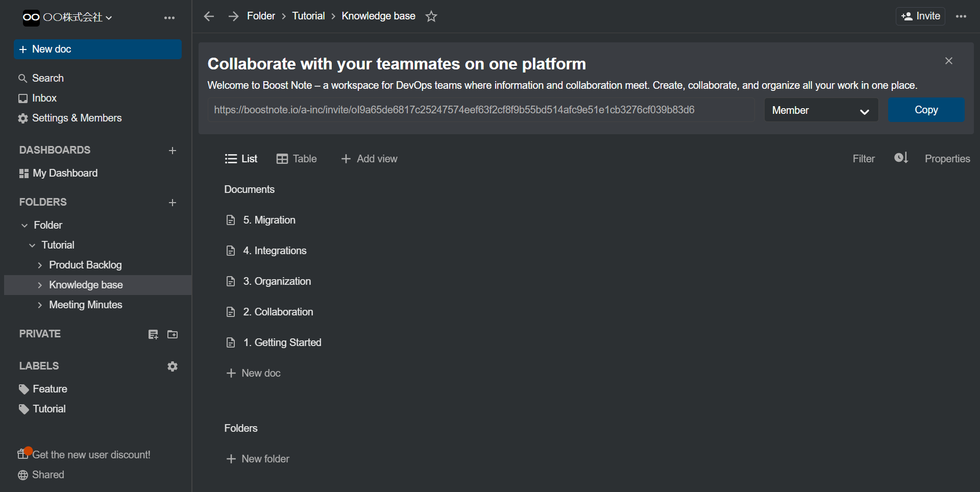Select the List view tab
The width and height of the screenshot is (980, 492).
coord(241,159)
